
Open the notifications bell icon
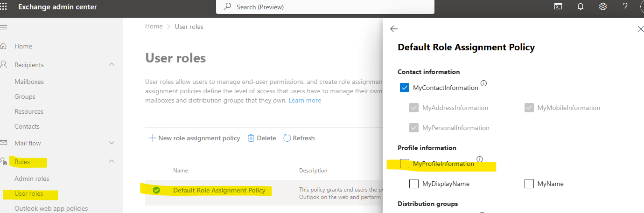(x=581, y=7)
